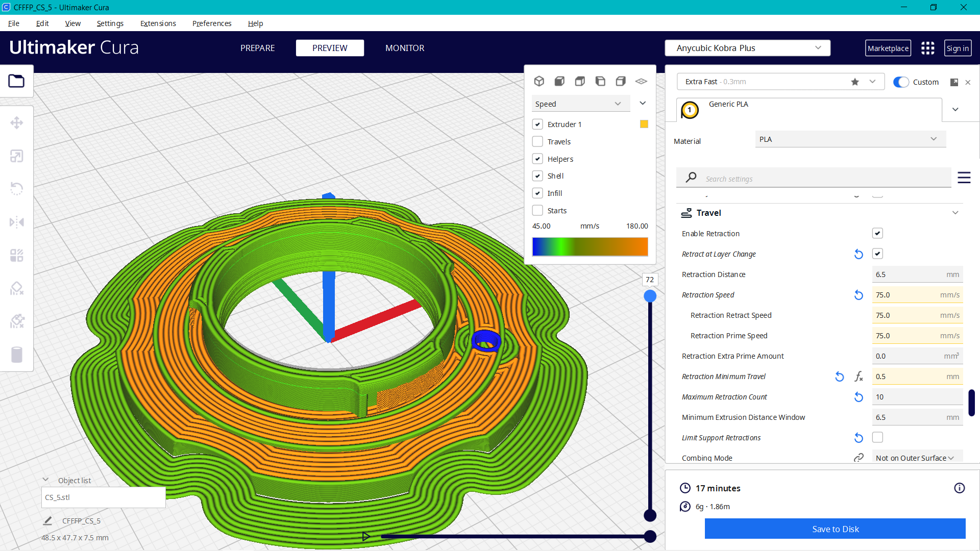The height and width of the screenshot is (551, 980).
Task: Open the Speed color scheme dropdown
Action: [580, 103]
